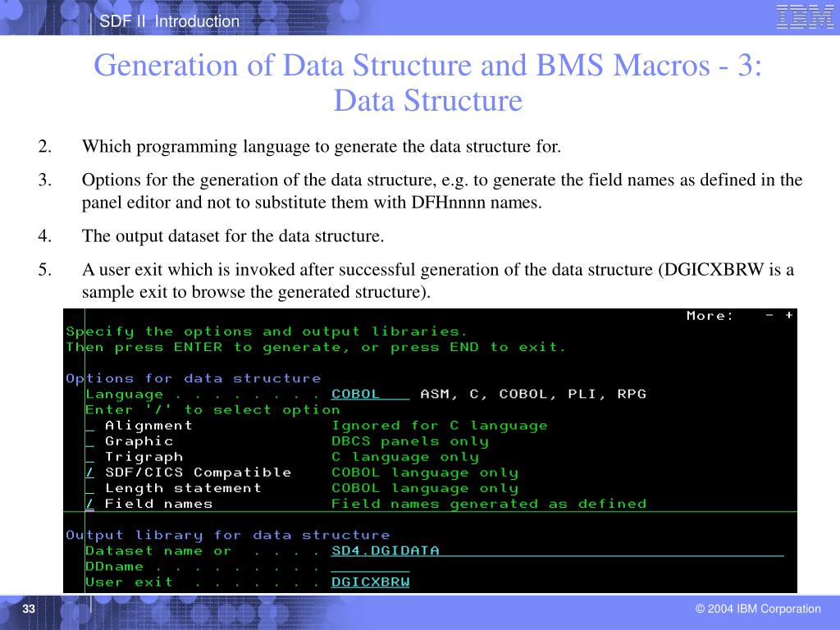Deselect the SDF/CICS Compatible option
Screen dimensions: 840x630
[x=90, y=472]
